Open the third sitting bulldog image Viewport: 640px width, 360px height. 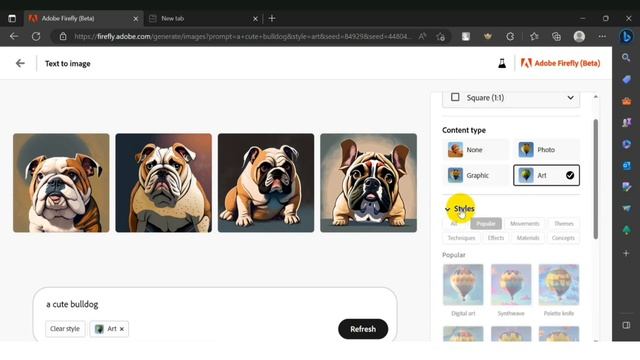tap(266, 183)
